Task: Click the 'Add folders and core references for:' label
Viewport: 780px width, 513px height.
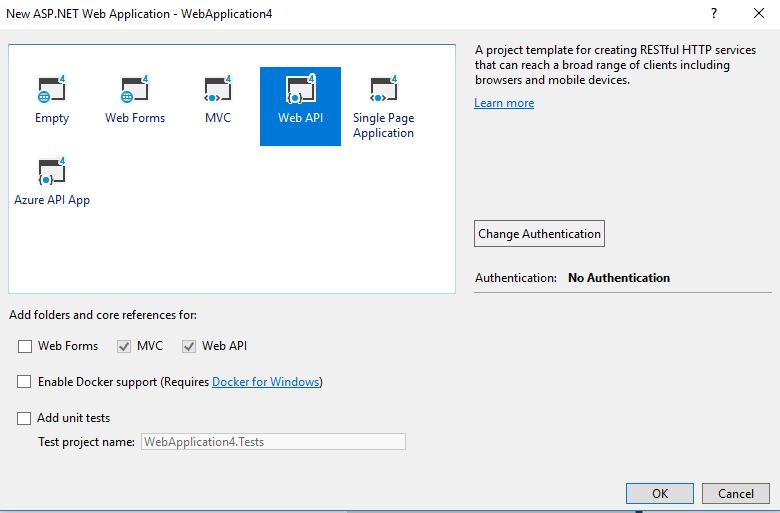Action: [103, 315]
